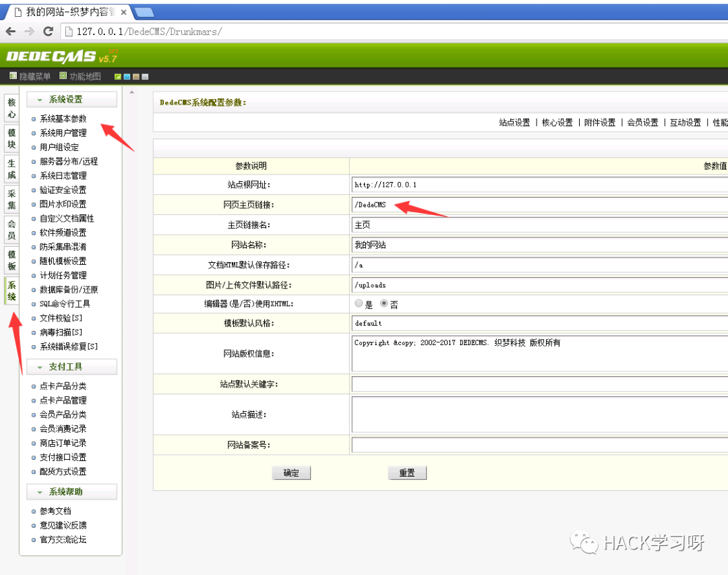Select 否 for editor XHTML option
This screenshot has height=575, width=728.
[384, 303]
